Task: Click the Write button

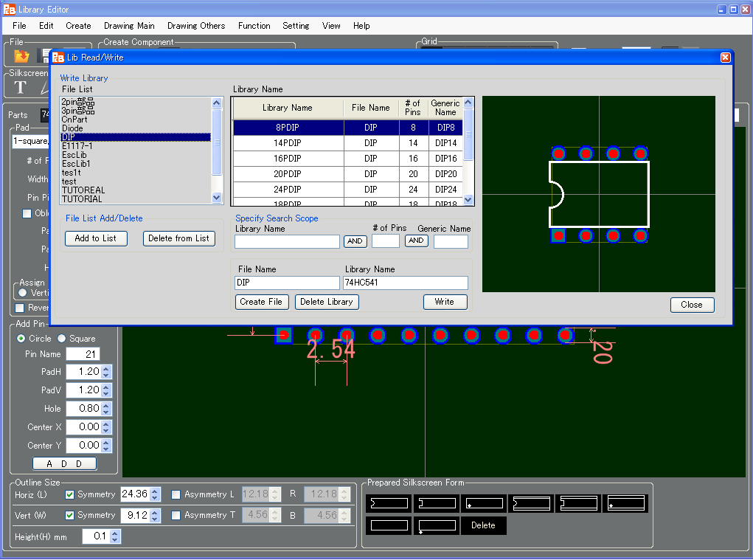Action: (x=445, y=302)
